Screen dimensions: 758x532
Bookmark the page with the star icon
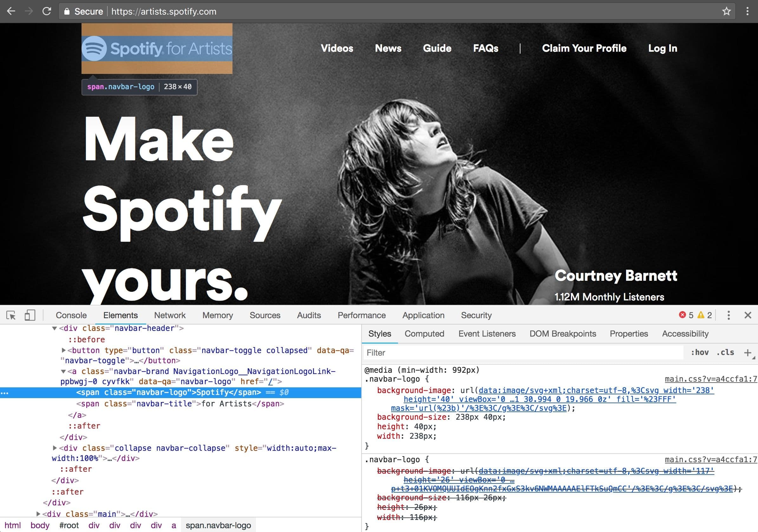point(726,11)
